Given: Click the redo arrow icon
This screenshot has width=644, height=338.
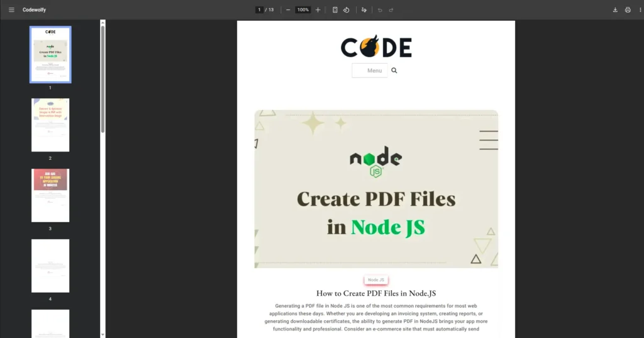Looking at the screenshot, I should click(x=391, y=10).
